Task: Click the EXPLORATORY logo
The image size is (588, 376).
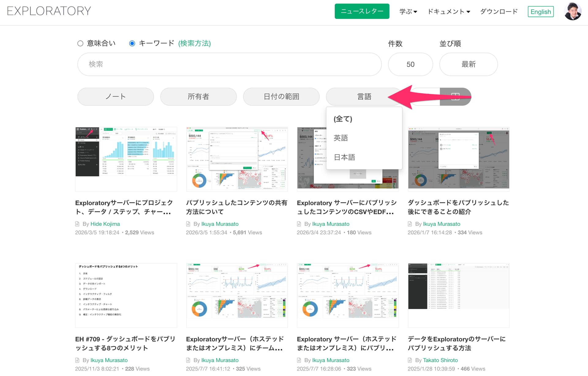Action: (49, 11)
